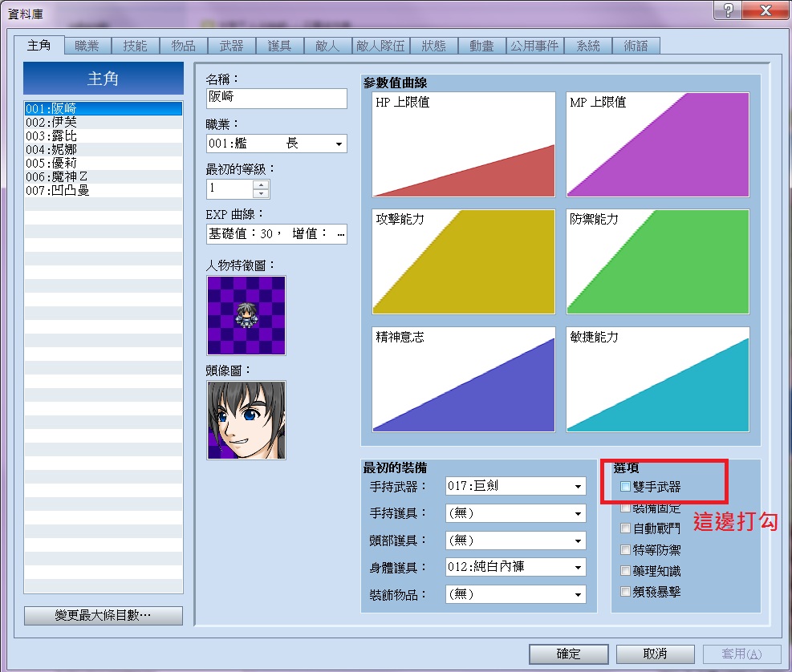Open the 頭像圖 face portrait picker
Image resolution: width=792 pixels, height=672 pixels.
246,420
